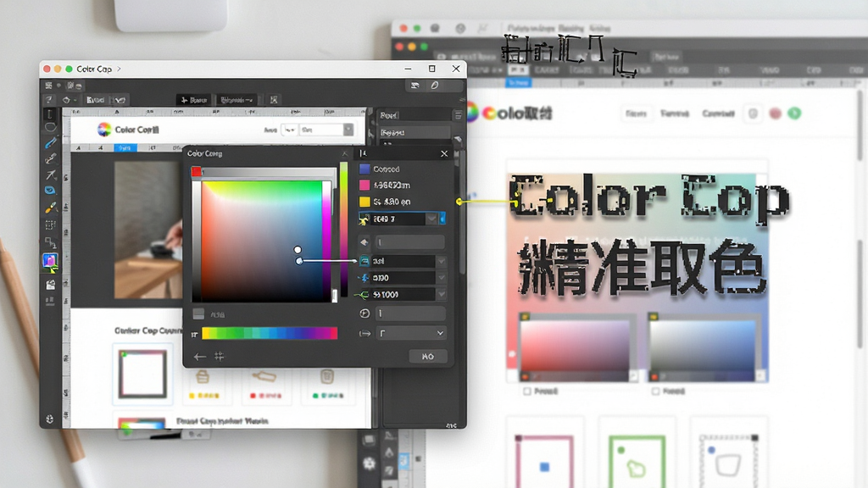Open the dropdown arrow of the inner page search field
This screenshot has height=488, width=868.
[x=348, y=130]
